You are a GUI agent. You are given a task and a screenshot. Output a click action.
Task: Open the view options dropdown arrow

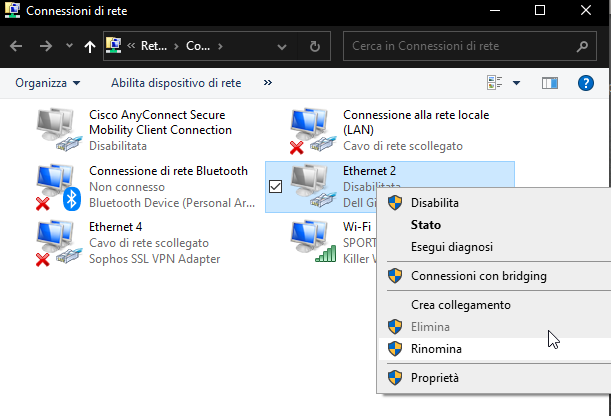pyautogui.click(x=516, y=83)
